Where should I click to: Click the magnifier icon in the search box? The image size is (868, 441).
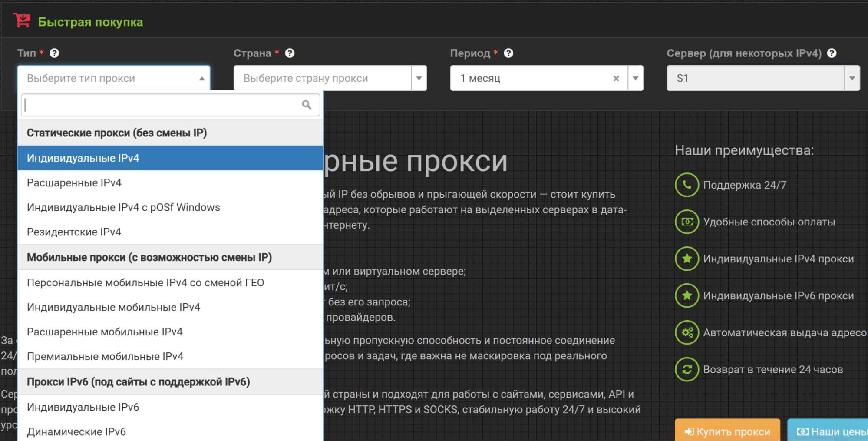coord(306,104)
